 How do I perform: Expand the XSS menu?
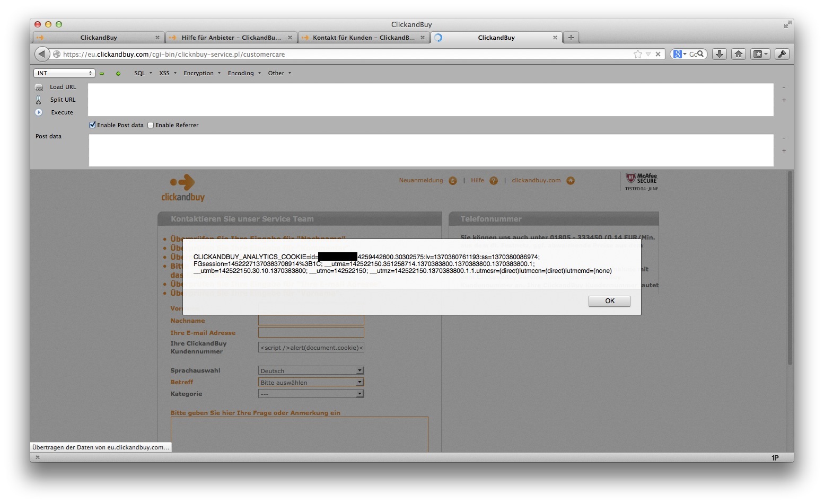tap(168, 73)
